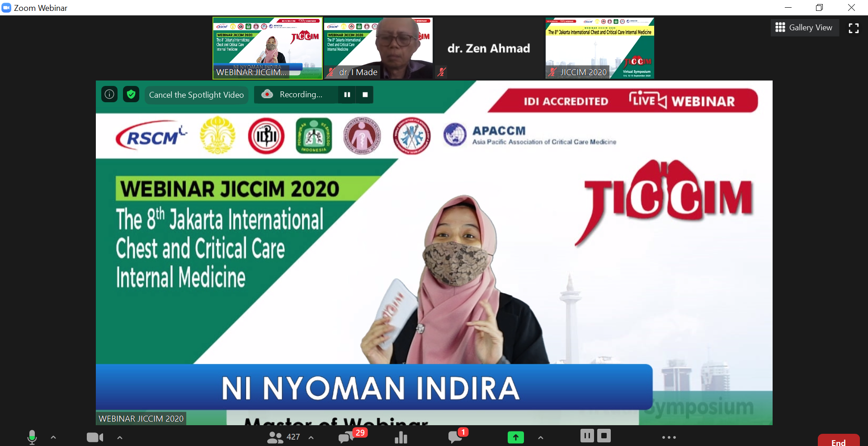Viewport: 868px width, 446px height.
Task: Click muted mic icon on JICCIM 2020 tile
Action: tap(552, 72)
